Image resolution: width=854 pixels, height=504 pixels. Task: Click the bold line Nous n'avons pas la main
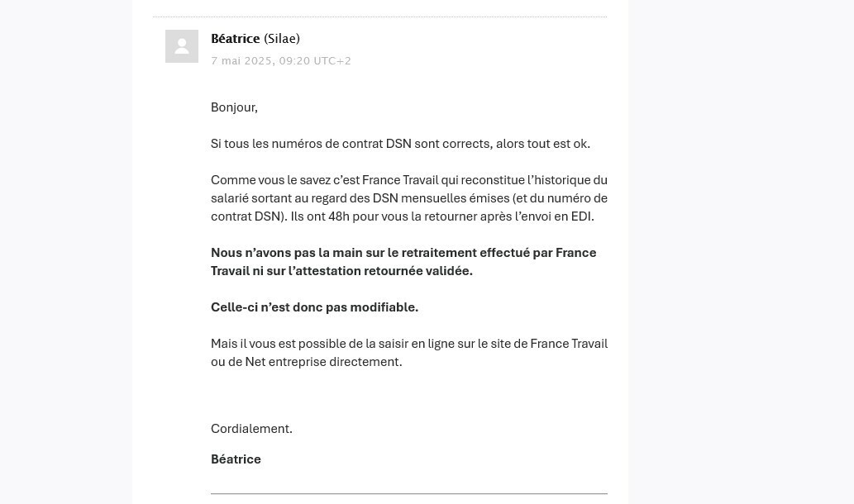point(403,262)
